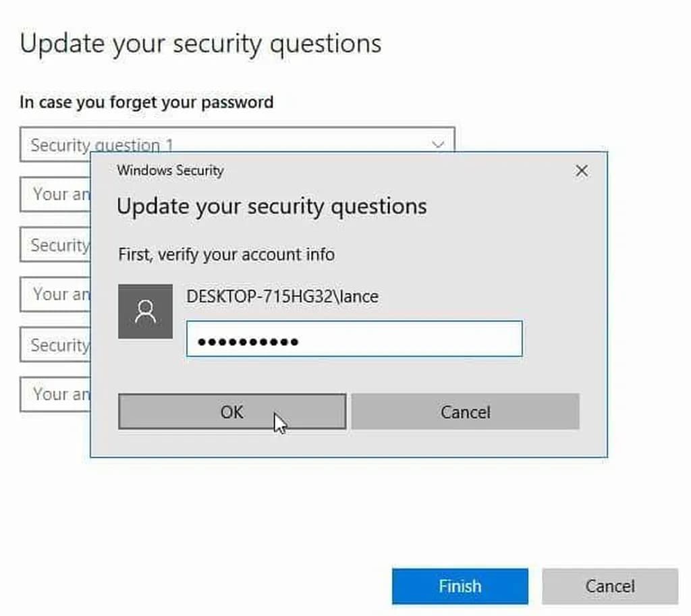The height and width of the screenshot is (616, 691).
Task: Click the dialog's 'Update your security questions' heading
Action: [271, 206]
